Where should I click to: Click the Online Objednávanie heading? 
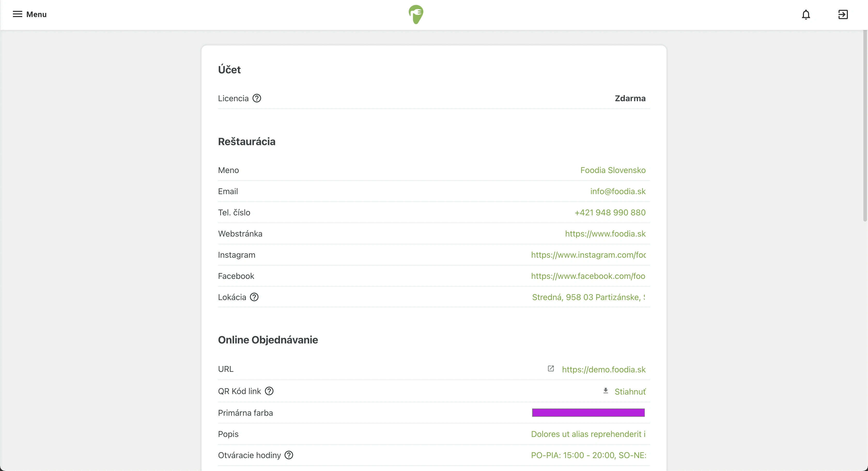(x=268, y=340)
